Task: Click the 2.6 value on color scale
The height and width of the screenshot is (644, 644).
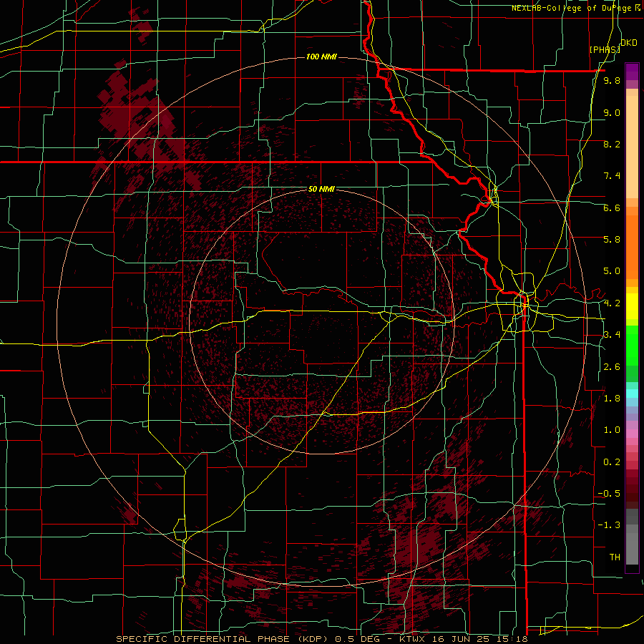Action: pos(612,367)
